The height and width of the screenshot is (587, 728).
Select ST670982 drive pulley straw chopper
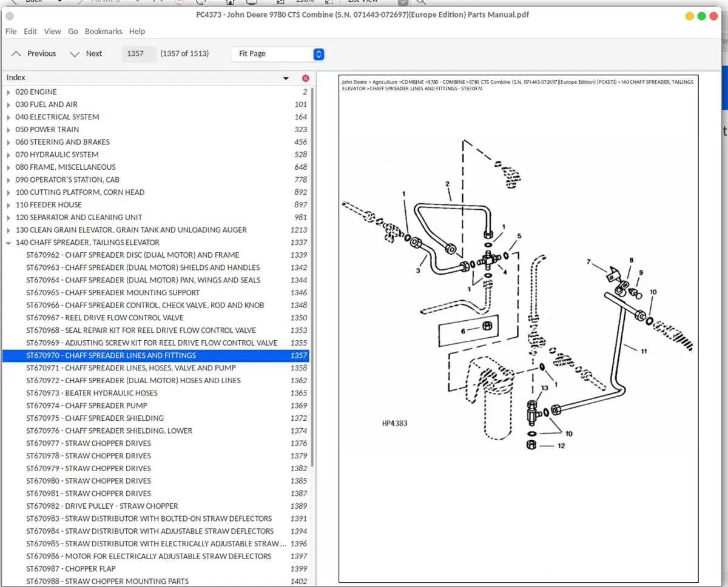tap(156, 506)
